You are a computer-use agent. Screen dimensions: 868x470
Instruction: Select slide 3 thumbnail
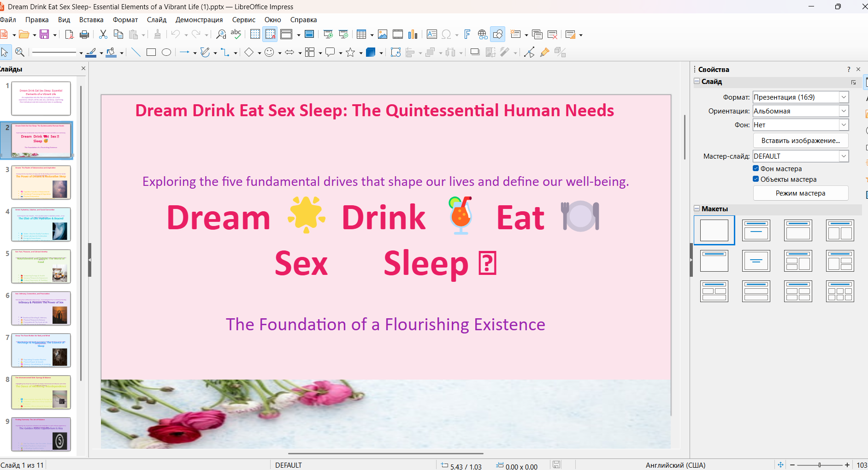[x=41, y=182]
